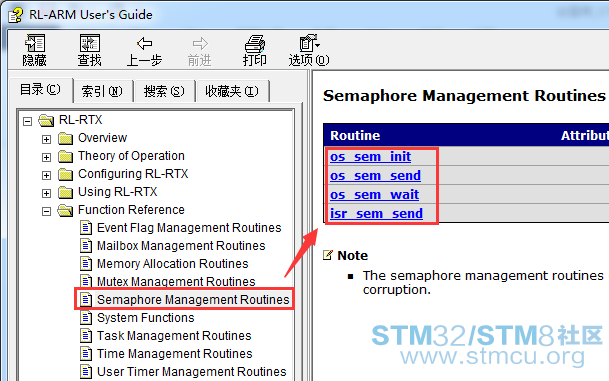This screenshot has width=609, height=381.
Task: Click the RL-RTX open book icon
Action: (46, 120)
